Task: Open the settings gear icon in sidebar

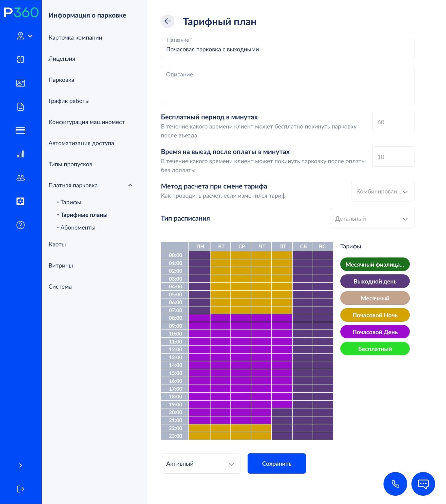Action: pos(20,201)
